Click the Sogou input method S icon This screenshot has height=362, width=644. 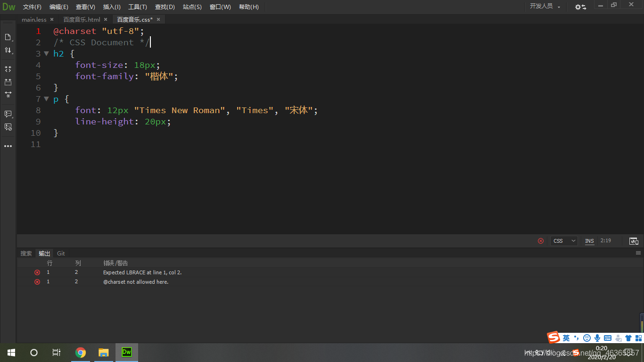coord(553,337)
